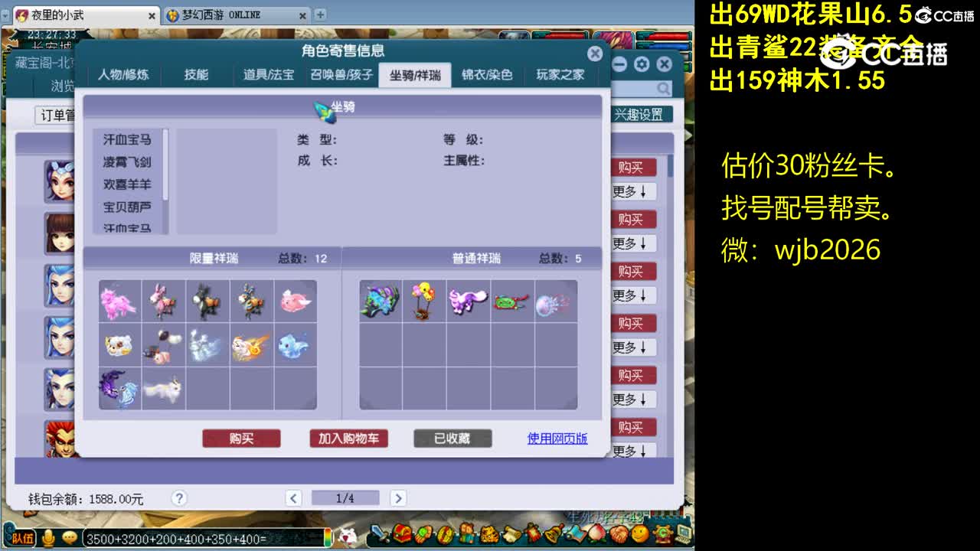
Task: Click the smiley face toolbar icon
Action: coord(640,533)
